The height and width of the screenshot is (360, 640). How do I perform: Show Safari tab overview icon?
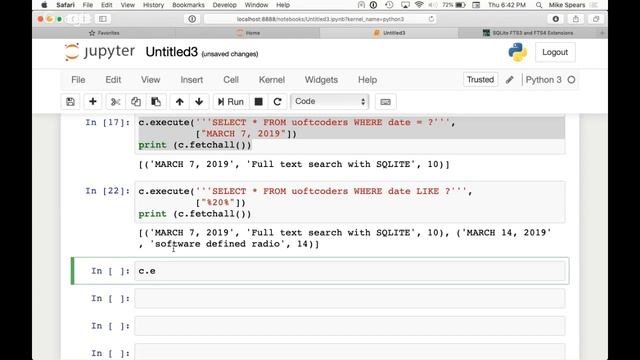click(x=596, y=19)
